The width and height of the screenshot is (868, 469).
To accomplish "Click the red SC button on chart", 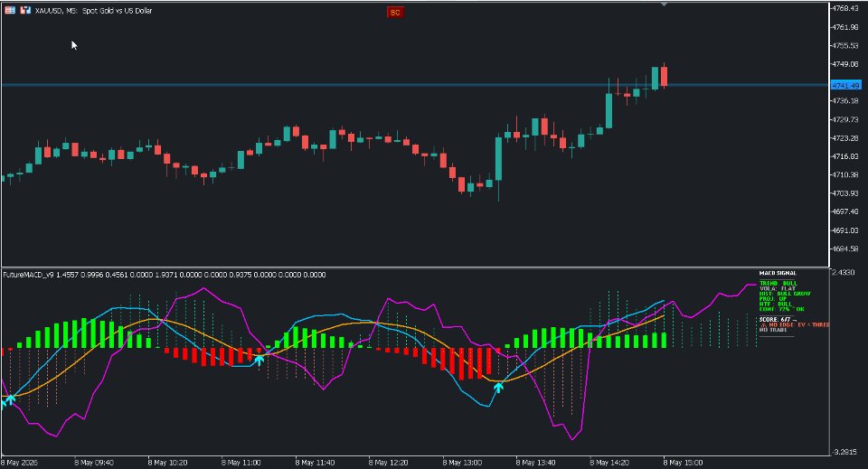I will click(395, 12).
